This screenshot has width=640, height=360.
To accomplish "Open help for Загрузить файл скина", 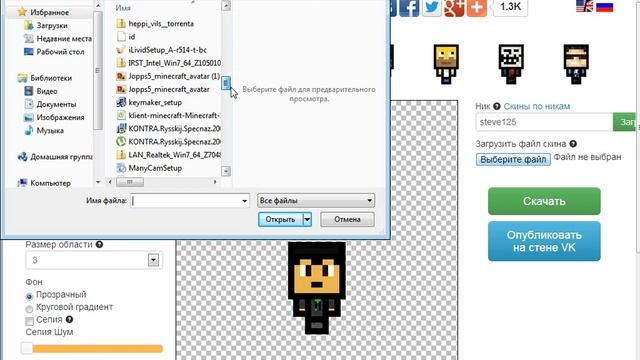I will tap(573, 144).
